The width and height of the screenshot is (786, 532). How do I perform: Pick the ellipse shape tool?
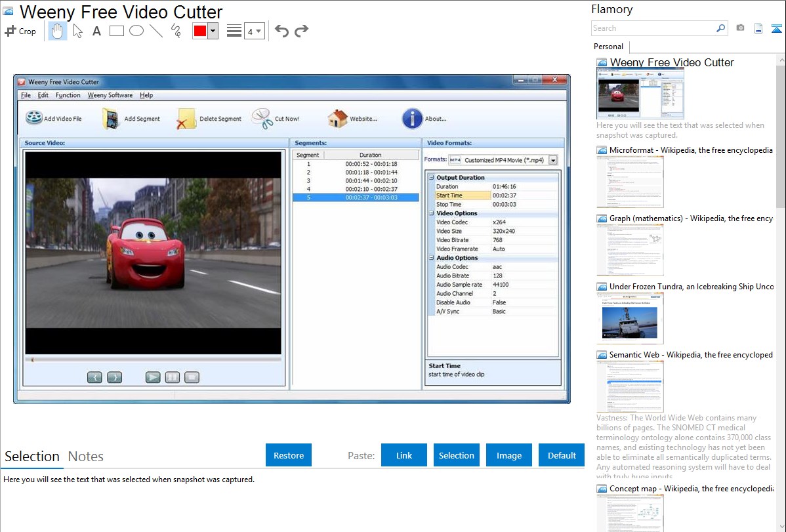point(136,31)
